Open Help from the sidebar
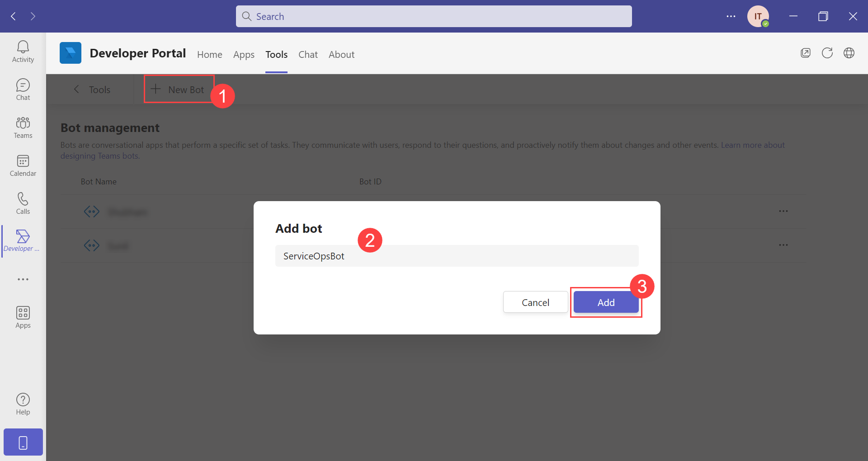The height and width of the screenshot is (461, 868). [x=23, y=403]
